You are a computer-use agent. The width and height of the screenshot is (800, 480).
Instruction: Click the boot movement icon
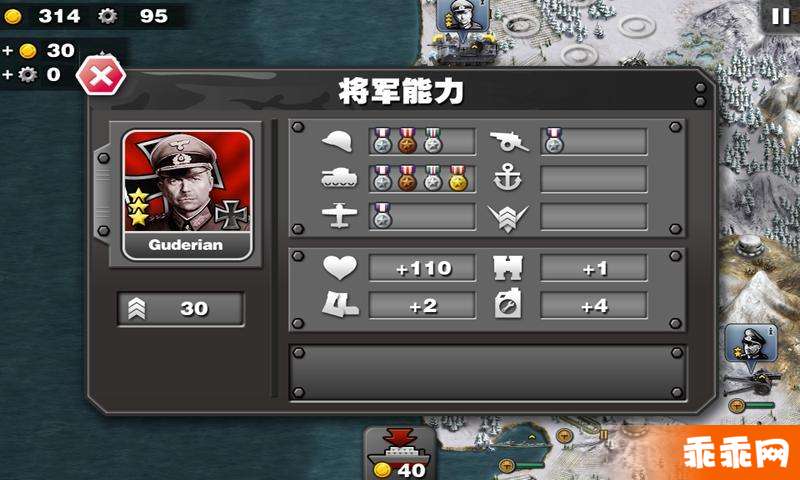click(340, 305)
